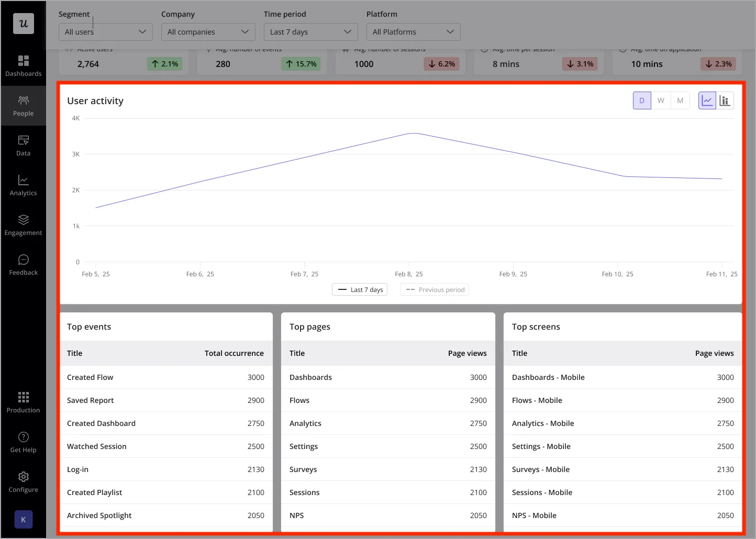Open the Data sidebar section
This screenshot has height=539, width=756.
pos(24,145)
